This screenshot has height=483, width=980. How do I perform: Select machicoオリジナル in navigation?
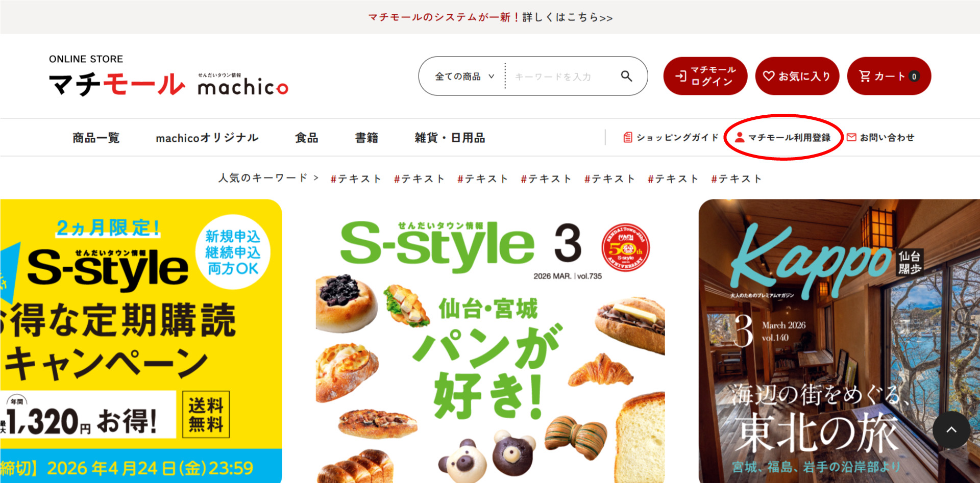pyautogui.click(x=207, y=138)
